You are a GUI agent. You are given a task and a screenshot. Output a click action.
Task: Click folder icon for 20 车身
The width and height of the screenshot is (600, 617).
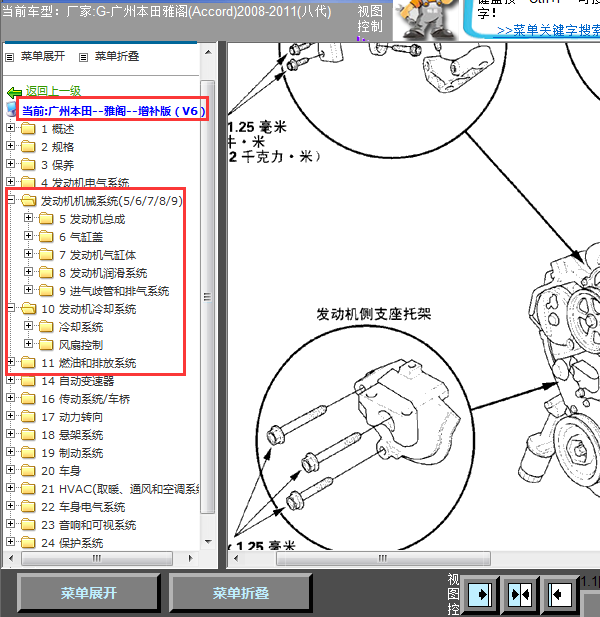point(28,471)
